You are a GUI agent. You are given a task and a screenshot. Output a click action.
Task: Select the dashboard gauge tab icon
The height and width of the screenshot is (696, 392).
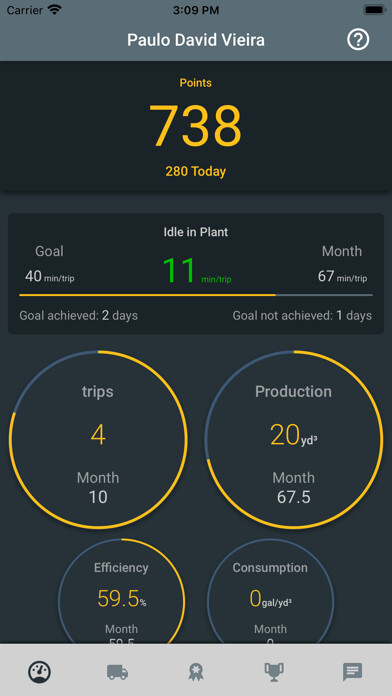(40, 672)
